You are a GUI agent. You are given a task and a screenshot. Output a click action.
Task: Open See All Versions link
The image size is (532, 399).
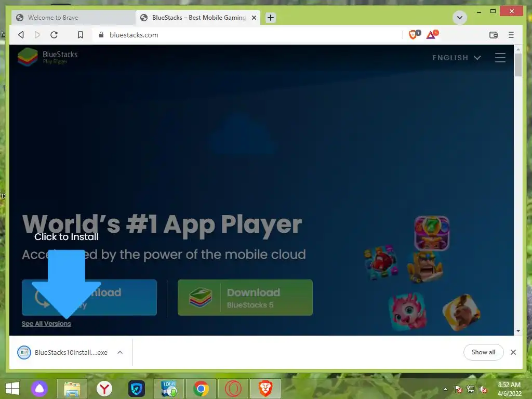pyautogui.click(x=46, y=324)
